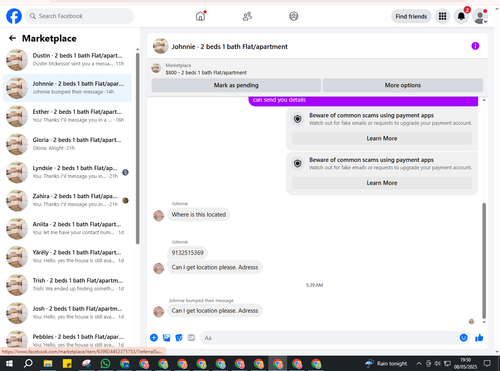500x371 pixels.
Task: Open WhatsApp from taskbar
Action: [x=105, y=363]
